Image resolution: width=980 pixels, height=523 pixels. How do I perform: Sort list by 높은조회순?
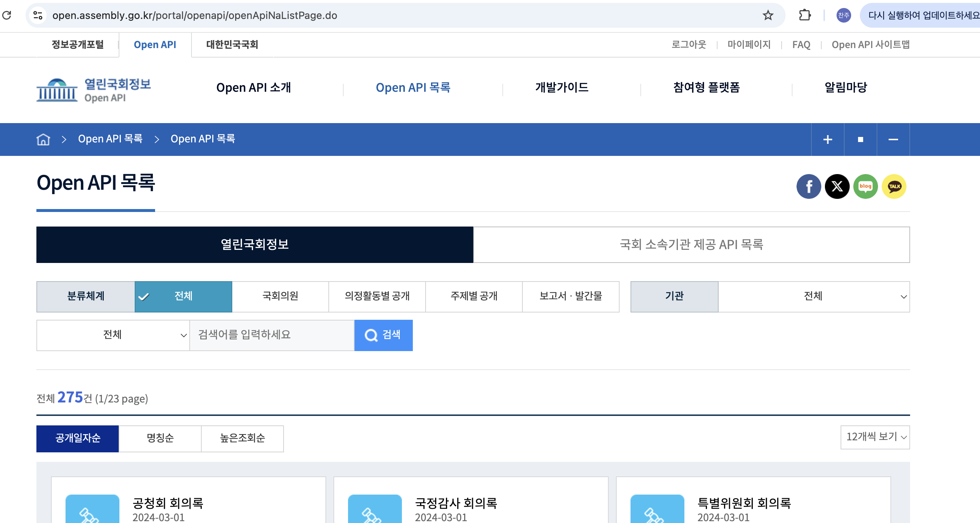click(x=242, y=439)
